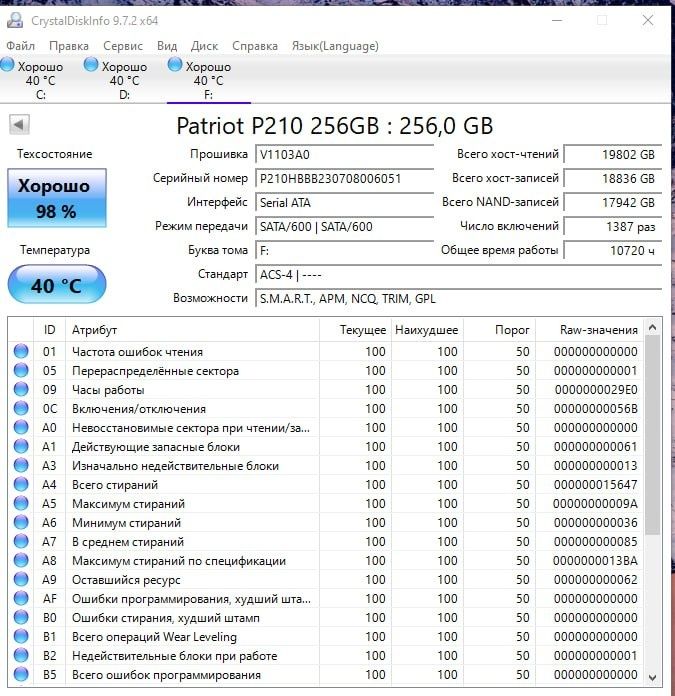Click status orb for attribute 09 row

click(x=21, y=389)
